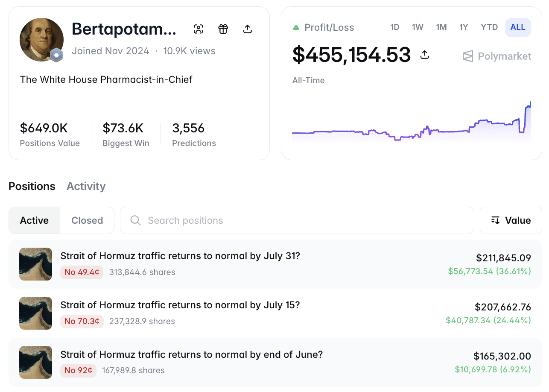Click the green Profit/Loss triangle indicator

[296, 28]
